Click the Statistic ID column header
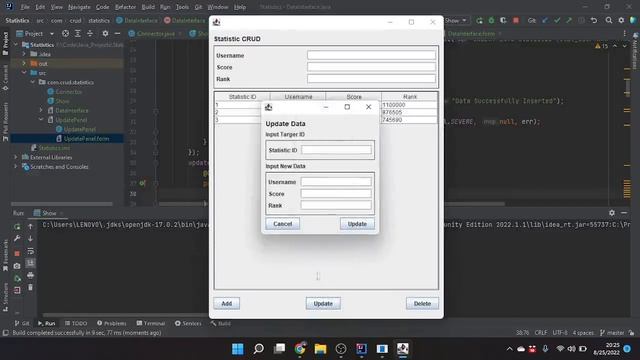640x360 pixels. (242, 97)
